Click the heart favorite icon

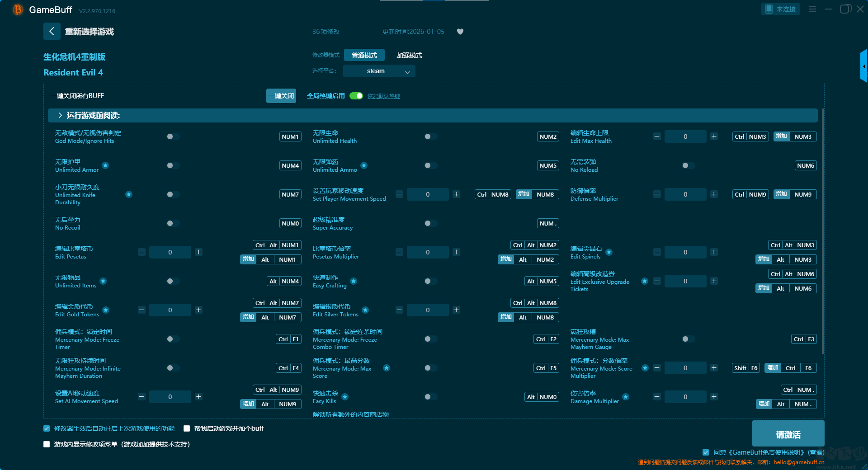[x=460, y=32]
